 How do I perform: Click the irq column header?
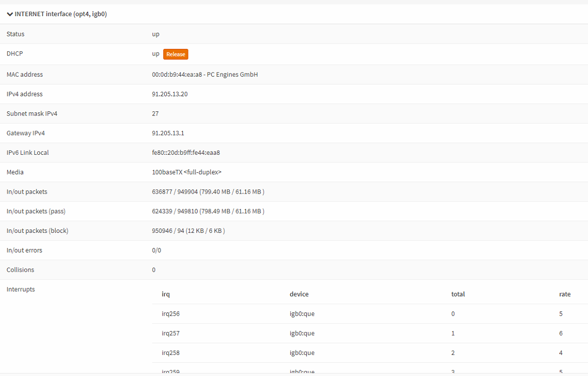pyautogui.click(x=166, y=294)
